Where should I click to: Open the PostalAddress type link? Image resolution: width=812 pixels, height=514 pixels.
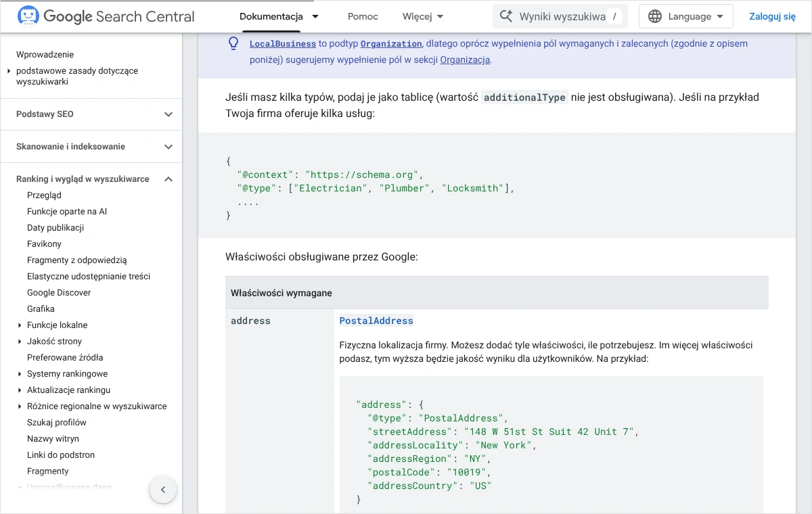pyautogui.click(x=376, y=321)
